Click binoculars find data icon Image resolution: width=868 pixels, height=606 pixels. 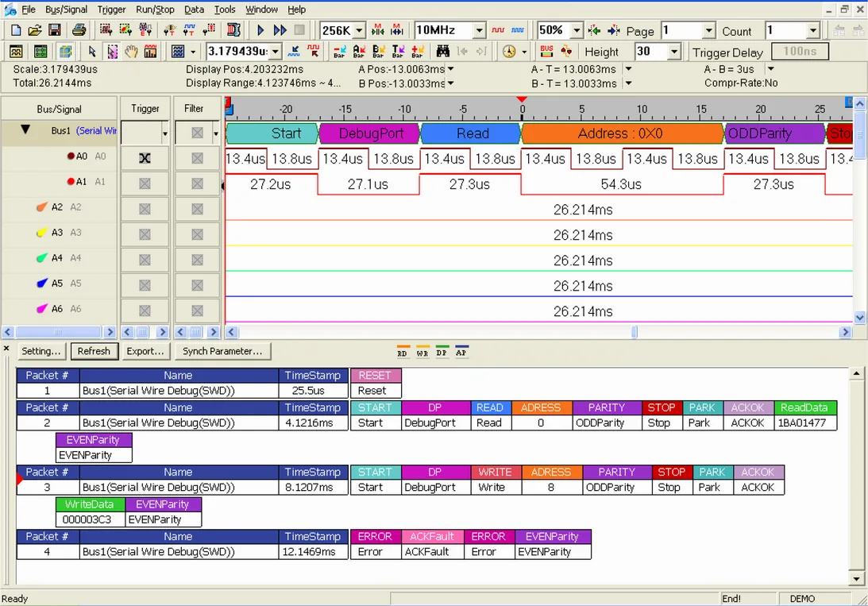pos(443,52)
